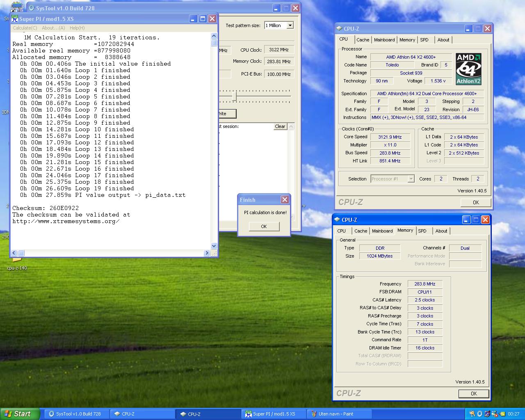This screenshot has height=420, width=525.
Task: Click Core Speed value 3121.9 MHz
Action: (x=390, y=137)
